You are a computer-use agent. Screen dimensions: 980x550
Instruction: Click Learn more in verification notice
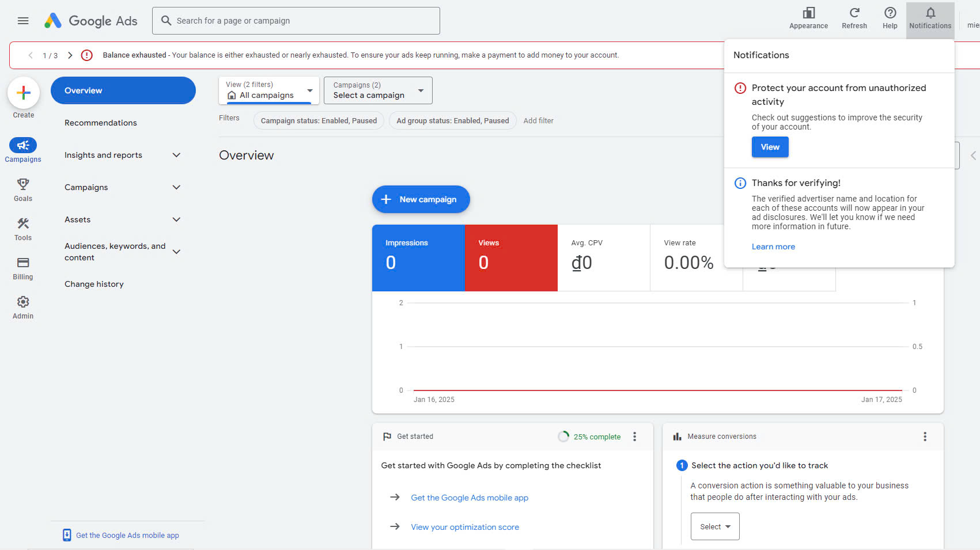pyautogui.click(x=773, y=246)
